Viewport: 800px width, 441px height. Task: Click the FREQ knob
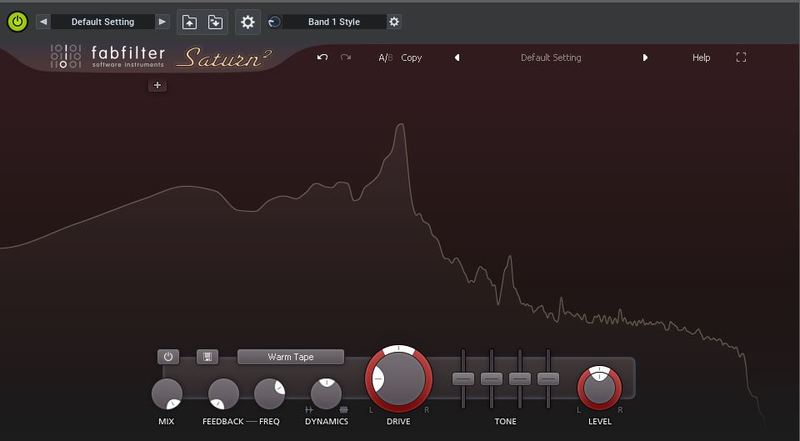(x=269, y=394)
